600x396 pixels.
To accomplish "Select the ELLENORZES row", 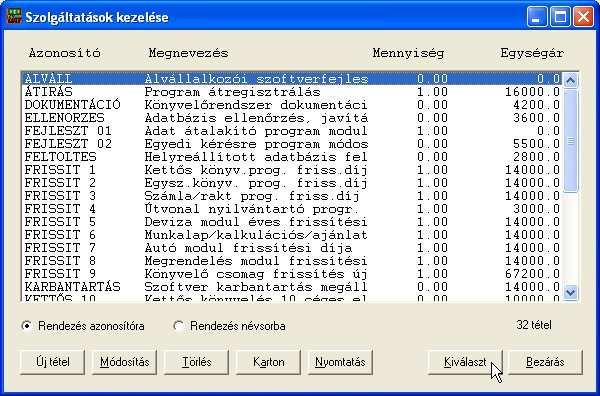I will tap(292, 118).
